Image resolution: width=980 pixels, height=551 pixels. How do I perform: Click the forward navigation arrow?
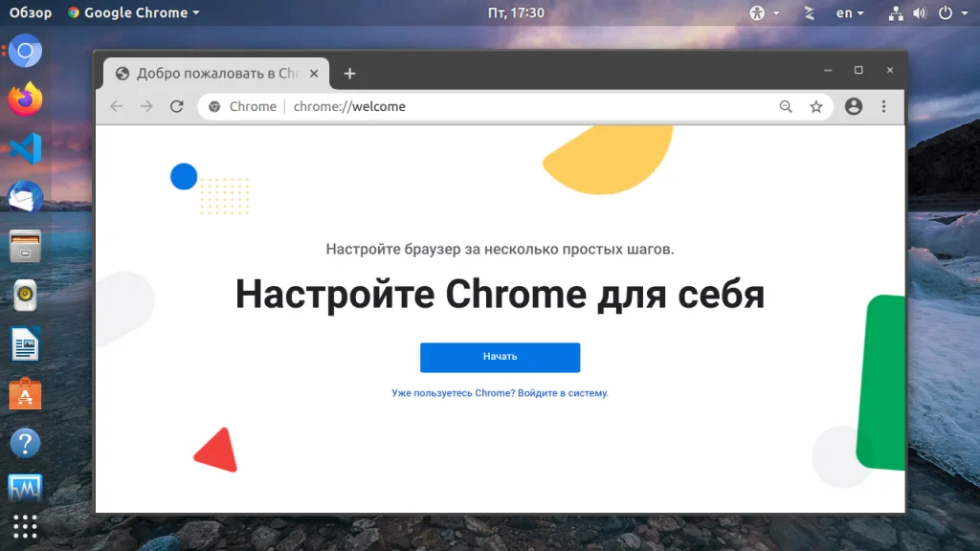pos(146,106)
